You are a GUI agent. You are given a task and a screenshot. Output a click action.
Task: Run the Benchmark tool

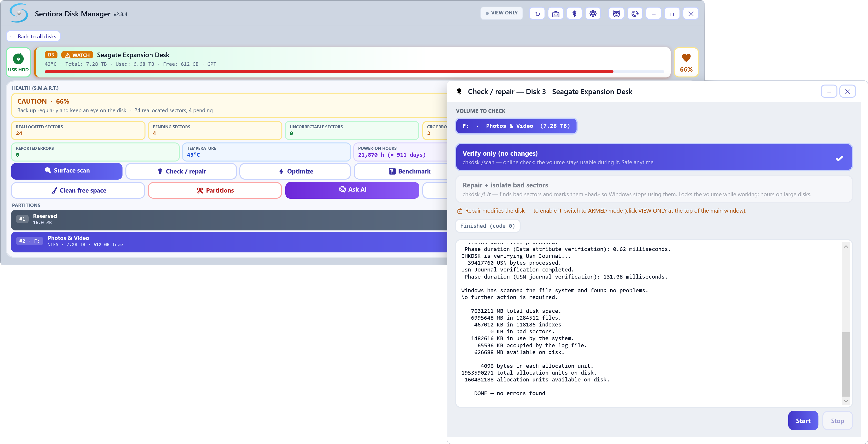point(401,172)
